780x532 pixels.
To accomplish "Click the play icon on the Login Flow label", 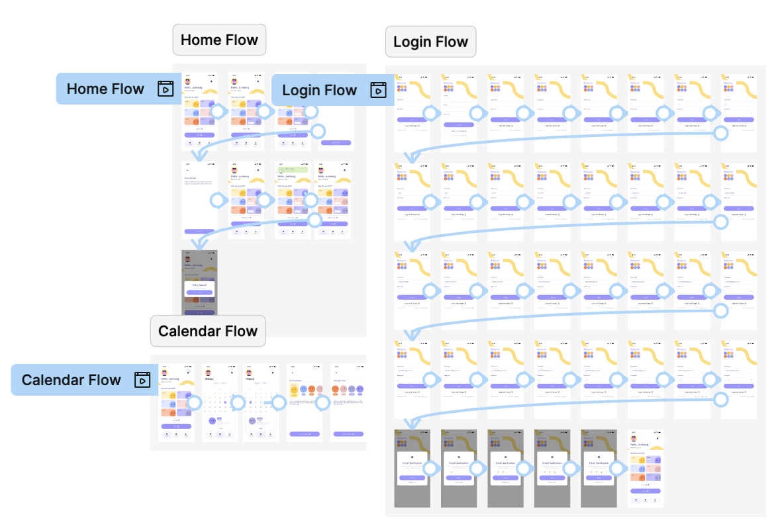I will click(x=377, y=89).
